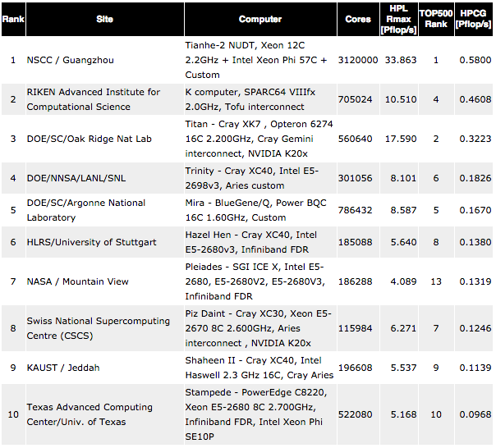Click the 5.168 Rmax value
This screenshot has width=496, height=448.
tap(403, 414)
